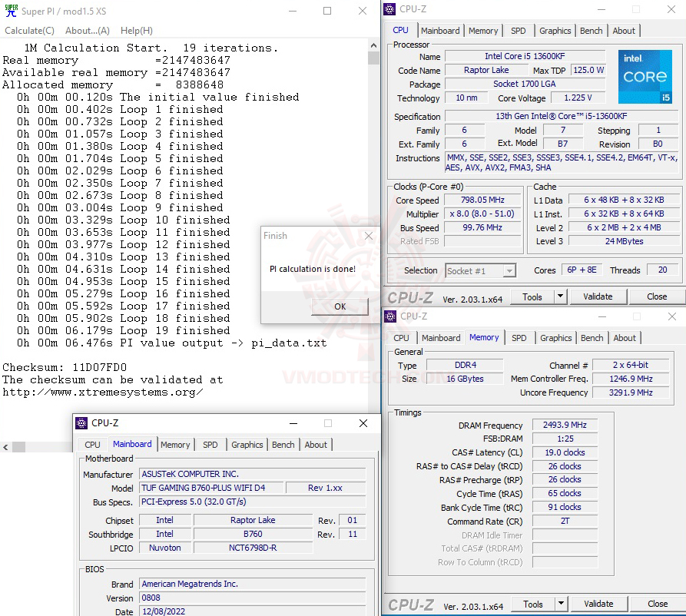This screenshot has height=616, width=686.
Task: Click Uncore Frequency value 3291.9 MHz
Action: 631,392
